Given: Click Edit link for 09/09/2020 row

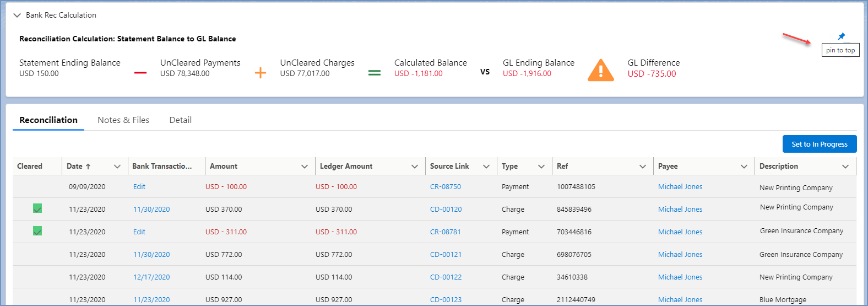Looking at the screenshot, I should tap(139, 187).
